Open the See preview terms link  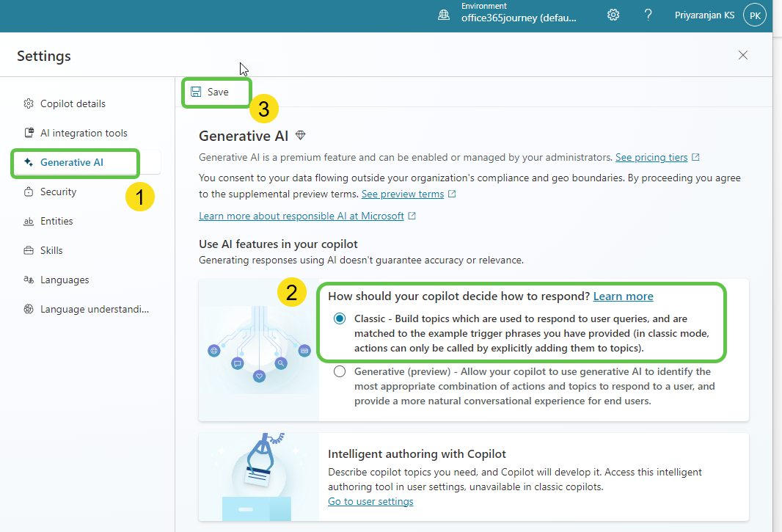[x=403, y=194]
